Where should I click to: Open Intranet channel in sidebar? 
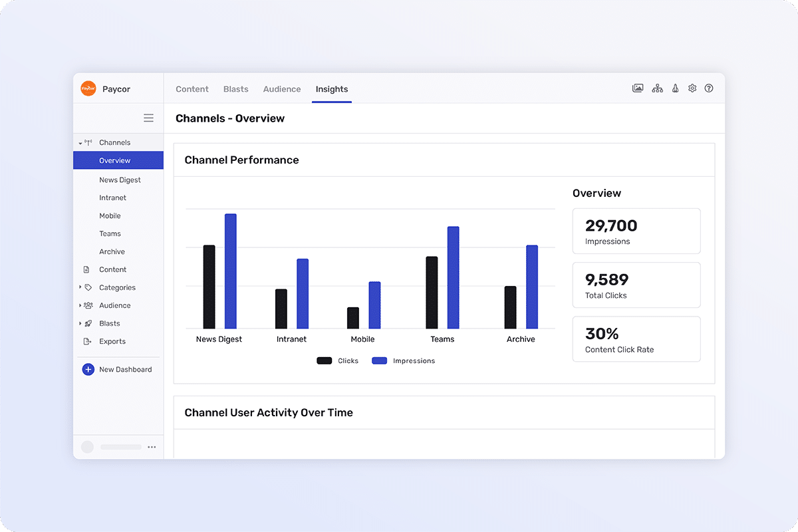[112, 198]
